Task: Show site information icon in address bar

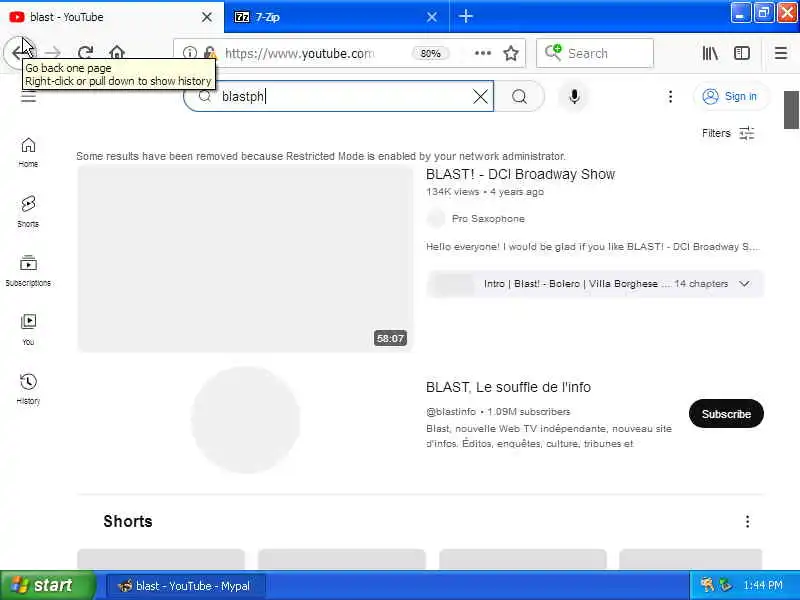Action: coord(189,53)
